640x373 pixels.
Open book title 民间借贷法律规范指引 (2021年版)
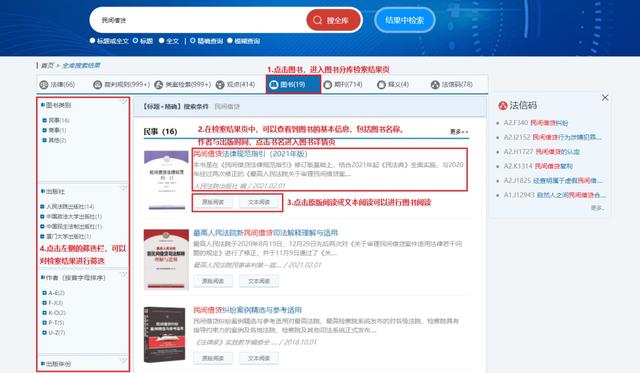250,154
